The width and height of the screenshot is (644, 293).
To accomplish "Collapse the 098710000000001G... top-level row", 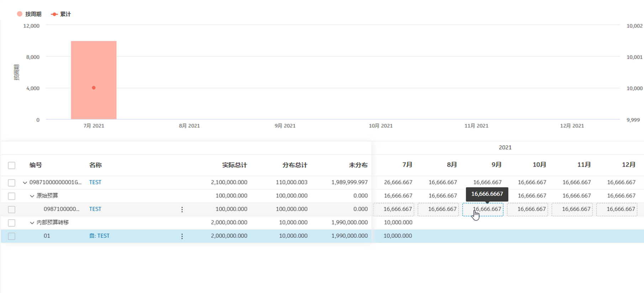I will pos(25,183).
